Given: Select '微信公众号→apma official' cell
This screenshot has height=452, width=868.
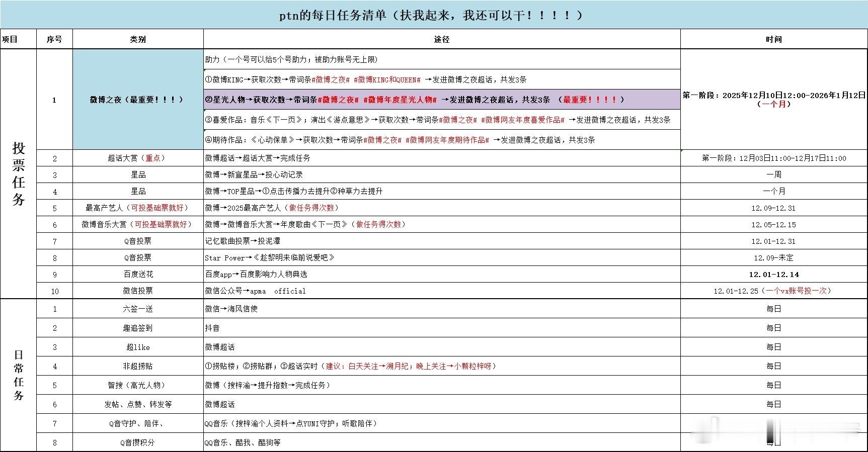Looking at the screenshot, I should (x=442, y=291).
